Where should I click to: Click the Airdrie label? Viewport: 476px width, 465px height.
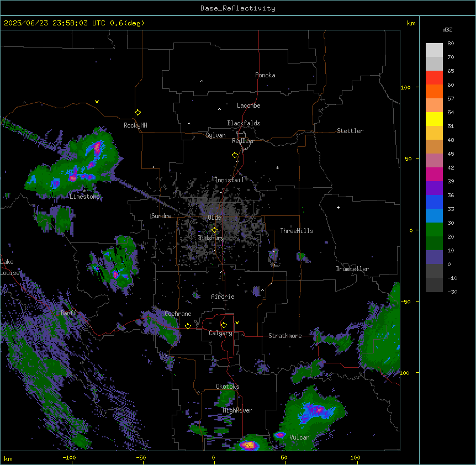click(223, 297)
